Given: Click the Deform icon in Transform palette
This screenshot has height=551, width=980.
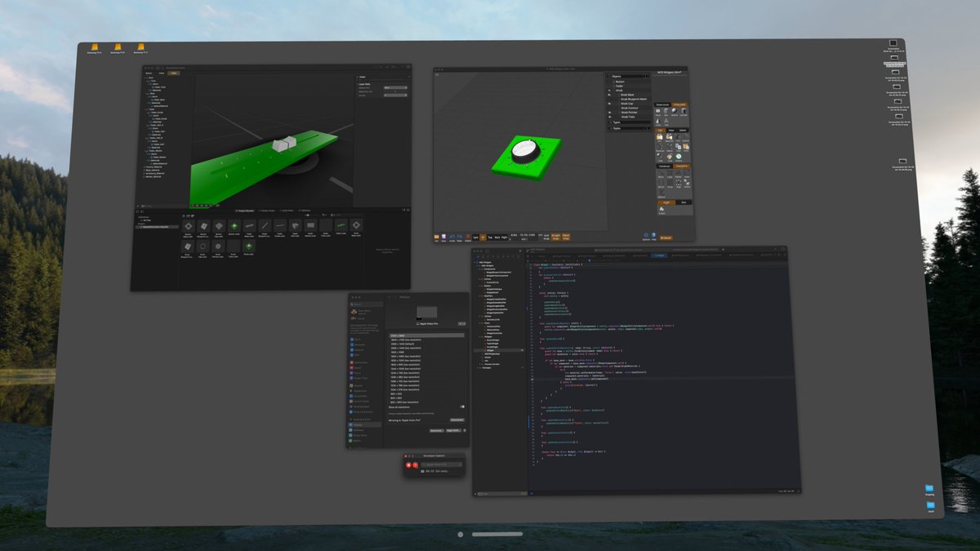Looking at the screenshot, I should (x=661, y=193).
